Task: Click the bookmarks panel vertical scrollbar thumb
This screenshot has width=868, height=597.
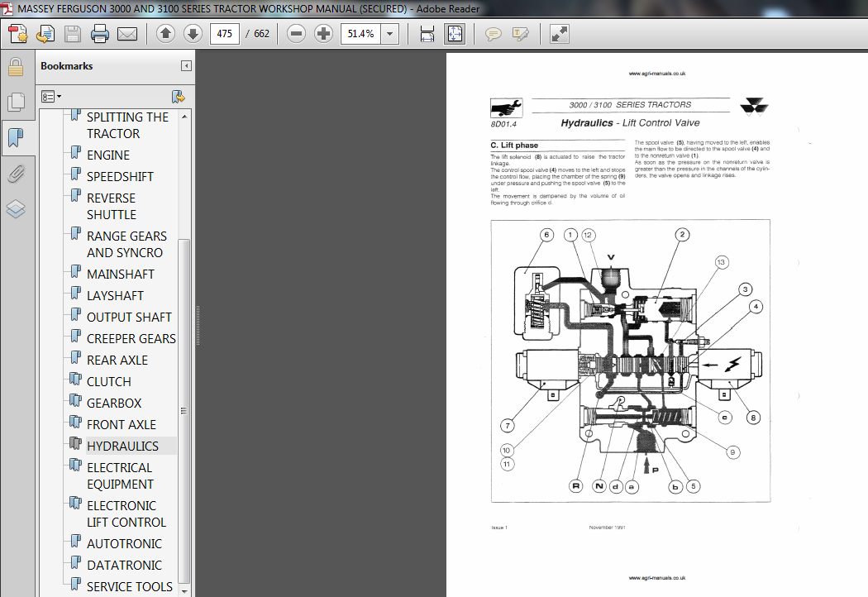Action: pos(185,411)
